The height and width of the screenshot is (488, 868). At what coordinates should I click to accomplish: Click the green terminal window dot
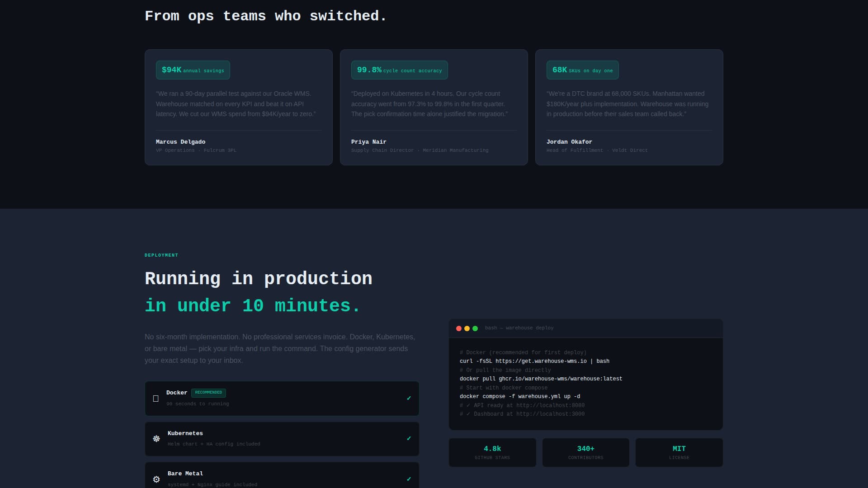click(x=475, y=328)
